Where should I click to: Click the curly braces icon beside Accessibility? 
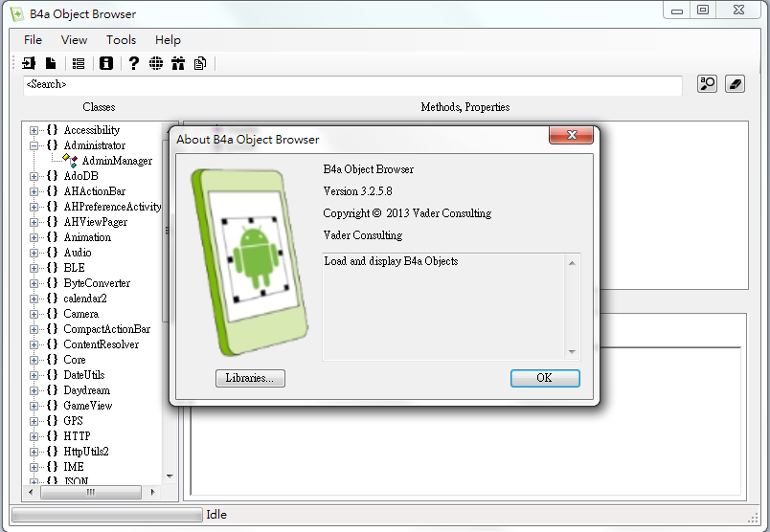pos(52,130)
